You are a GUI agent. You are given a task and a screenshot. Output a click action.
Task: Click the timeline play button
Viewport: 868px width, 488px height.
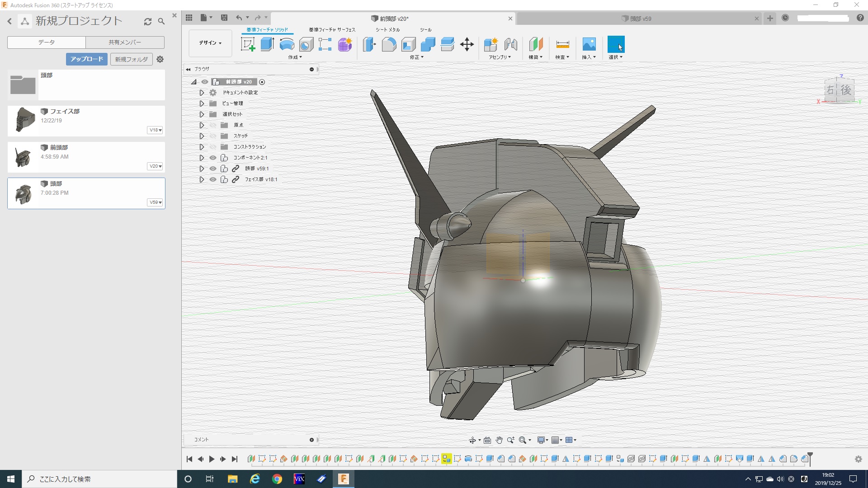[212, 459]
